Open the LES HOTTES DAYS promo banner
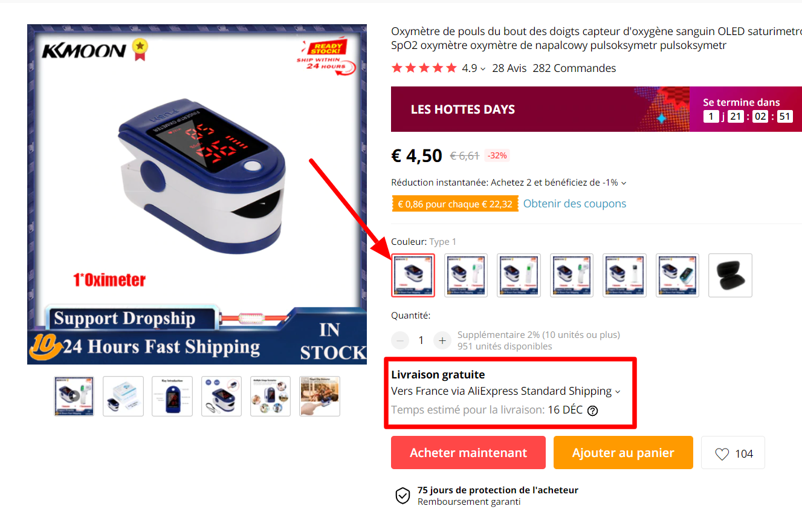The height and width of the screenshot is (532, 802). point(597,109)
